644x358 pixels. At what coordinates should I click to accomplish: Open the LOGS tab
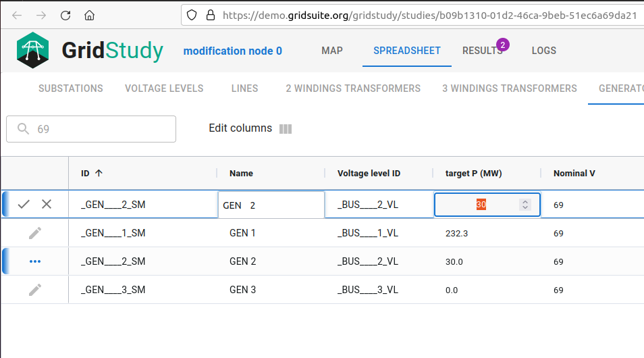point(544,51)
